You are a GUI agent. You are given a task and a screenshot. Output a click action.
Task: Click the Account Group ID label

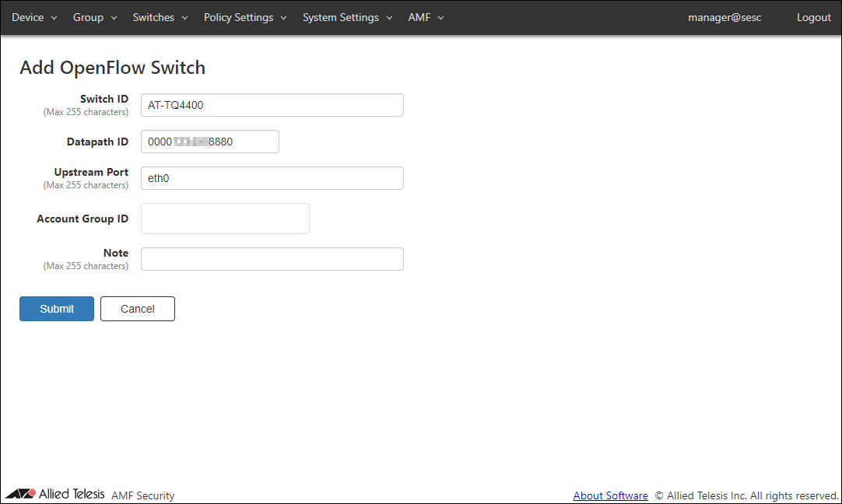82,219
